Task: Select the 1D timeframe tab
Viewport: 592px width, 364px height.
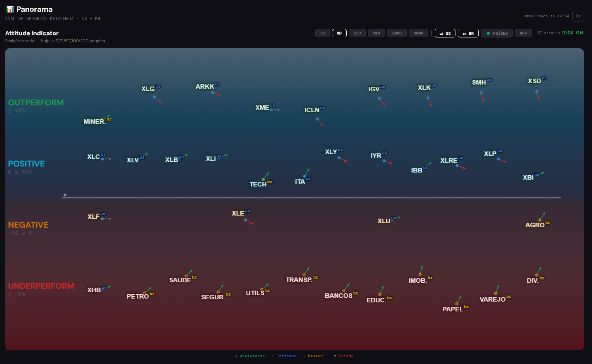Action: pyautogui.click(x=322, y=33)
